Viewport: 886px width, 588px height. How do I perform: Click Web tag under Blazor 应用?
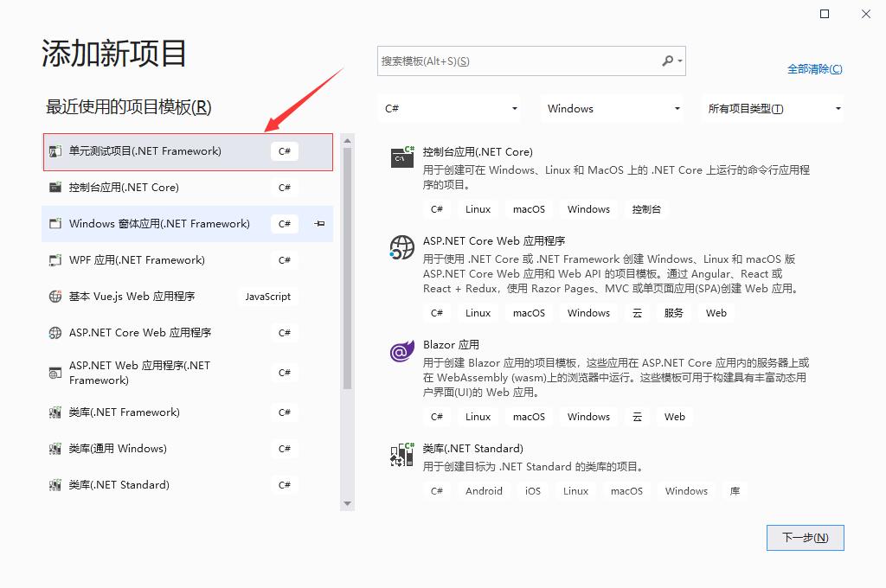675,417
